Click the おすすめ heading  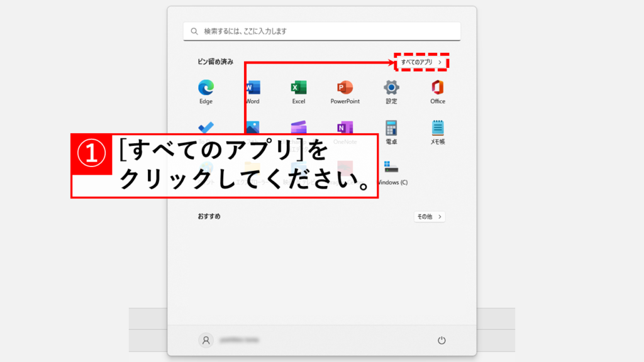(x=209, y=216)
